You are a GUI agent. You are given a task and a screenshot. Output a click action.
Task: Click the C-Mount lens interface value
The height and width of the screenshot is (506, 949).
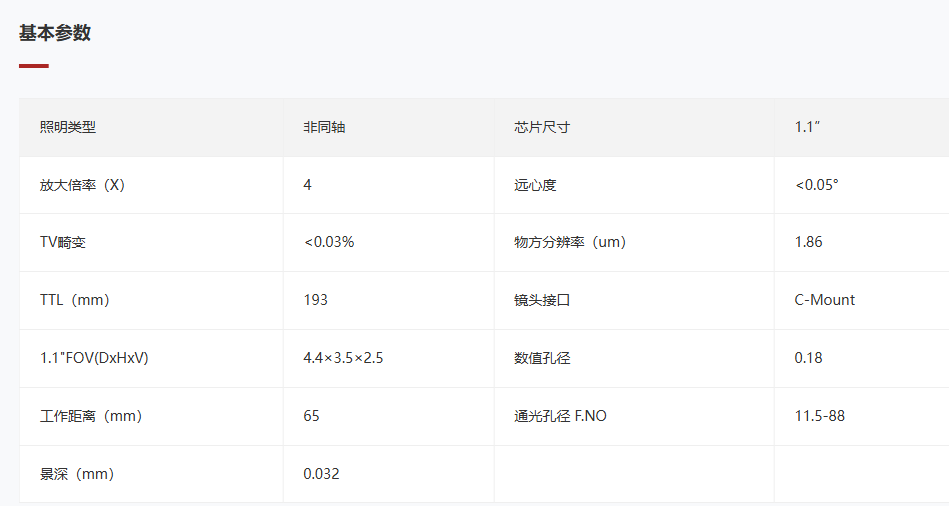click(824, 300)
